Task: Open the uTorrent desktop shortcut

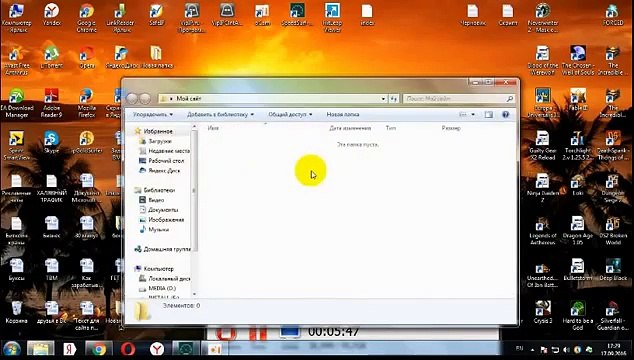Action: pos(52,57)
